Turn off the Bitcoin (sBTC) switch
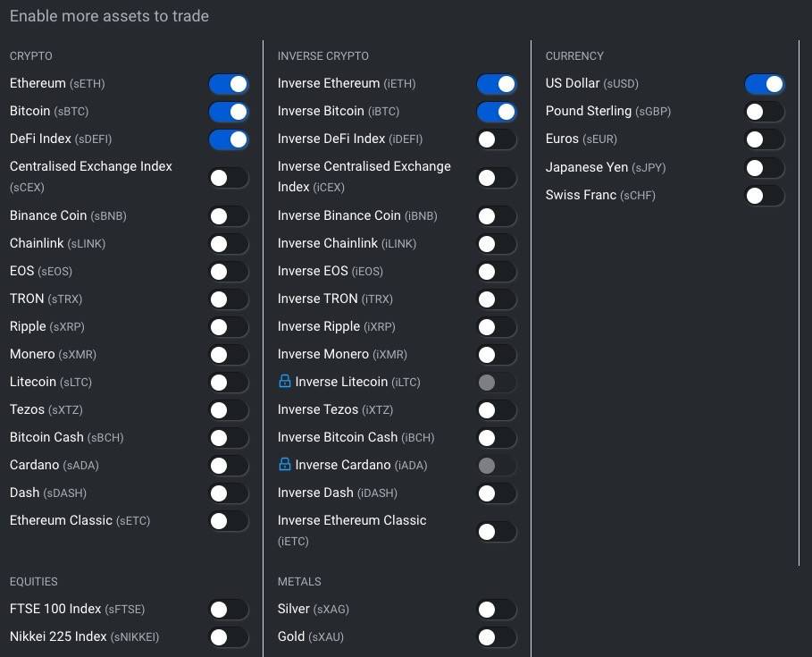 click(229, 112)
